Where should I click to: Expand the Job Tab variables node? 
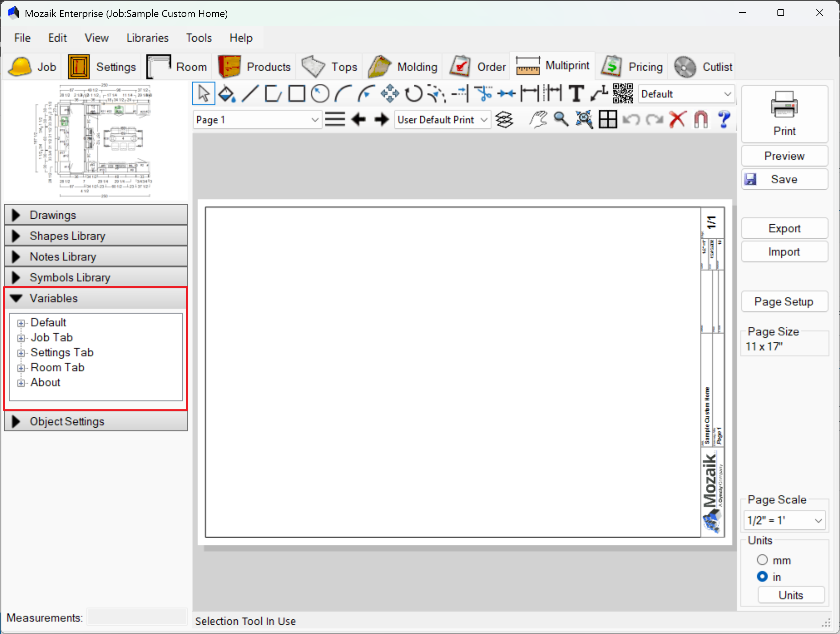[21, 338]
